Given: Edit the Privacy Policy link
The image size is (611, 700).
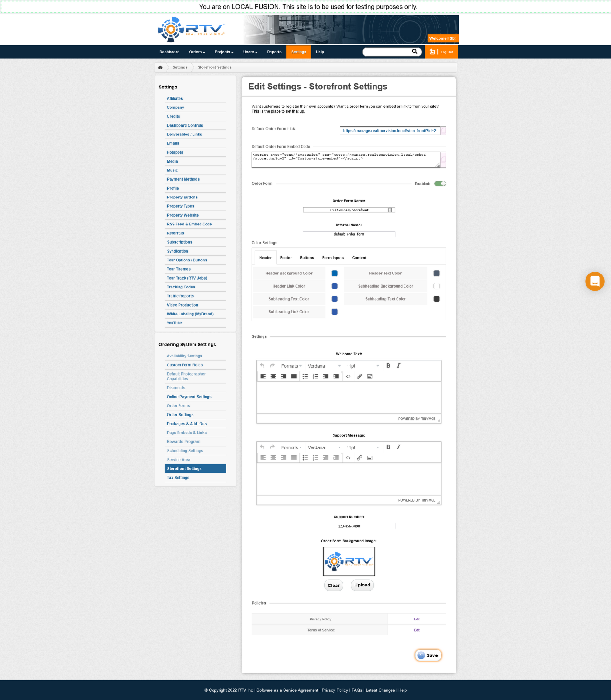Looking at the screenshot, I should coord(417,619).
